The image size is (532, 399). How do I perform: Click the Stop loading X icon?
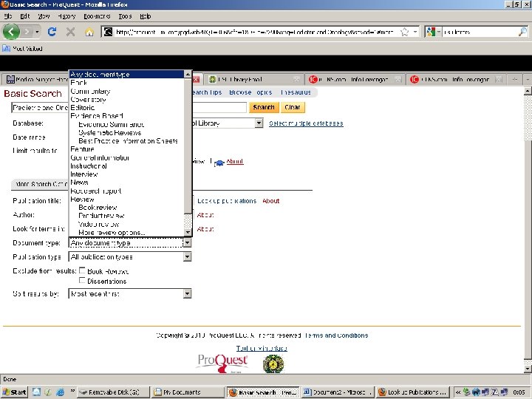coord(71,32)
